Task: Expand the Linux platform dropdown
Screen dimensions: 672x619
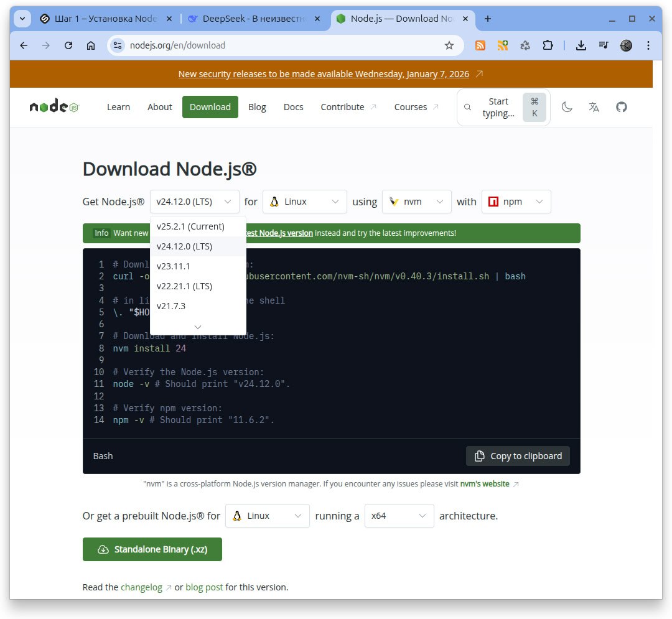Action: 304,202
